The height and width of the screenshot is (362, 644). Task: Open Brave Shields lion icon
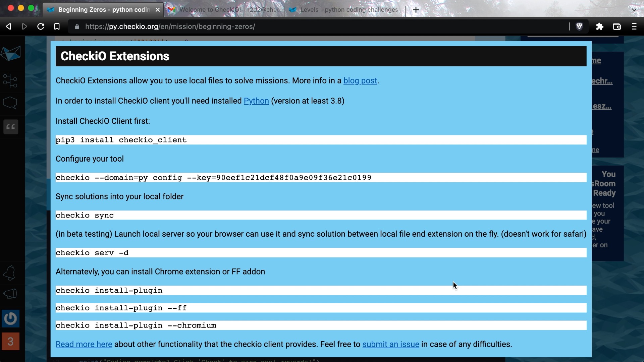click(579, 26)
